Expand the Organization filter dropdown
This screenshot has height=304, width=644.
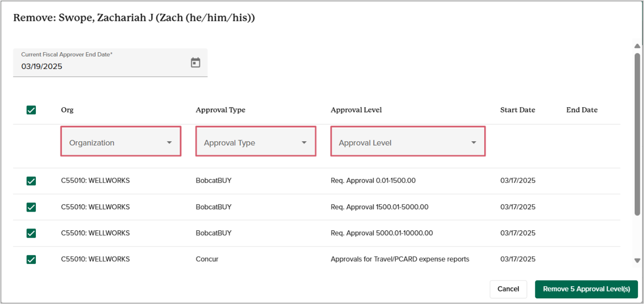(121, 143)
